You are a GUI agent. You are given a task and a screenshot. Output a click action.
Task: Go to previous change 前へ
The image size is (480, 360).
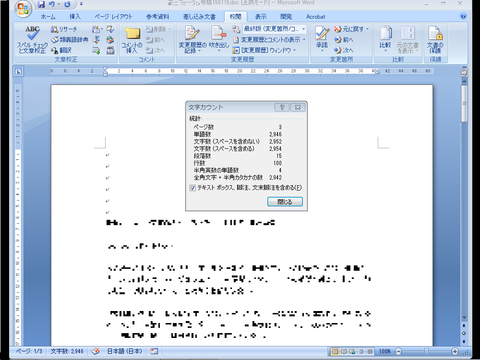[x=343, y=40]
